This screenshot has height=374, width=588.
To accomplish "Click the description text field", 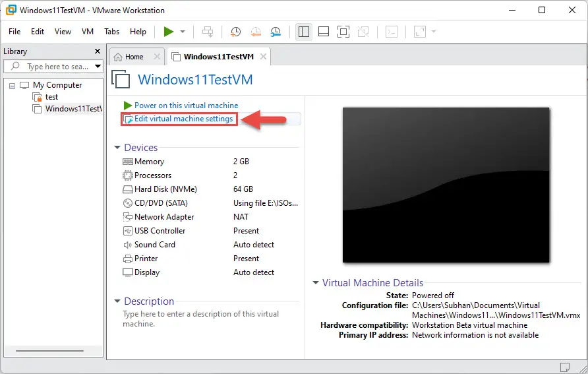I will (x=200, y=319).
